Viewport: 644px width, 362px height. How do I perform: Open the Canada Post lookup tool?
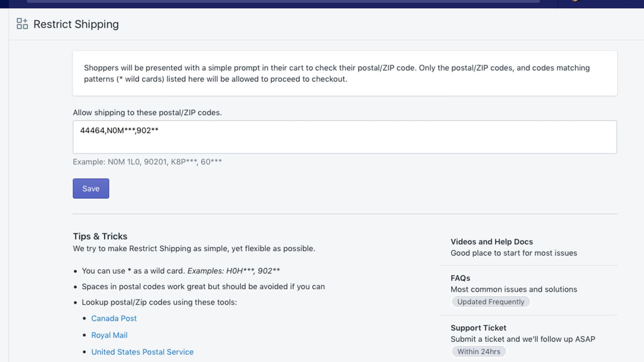(114, 318)
